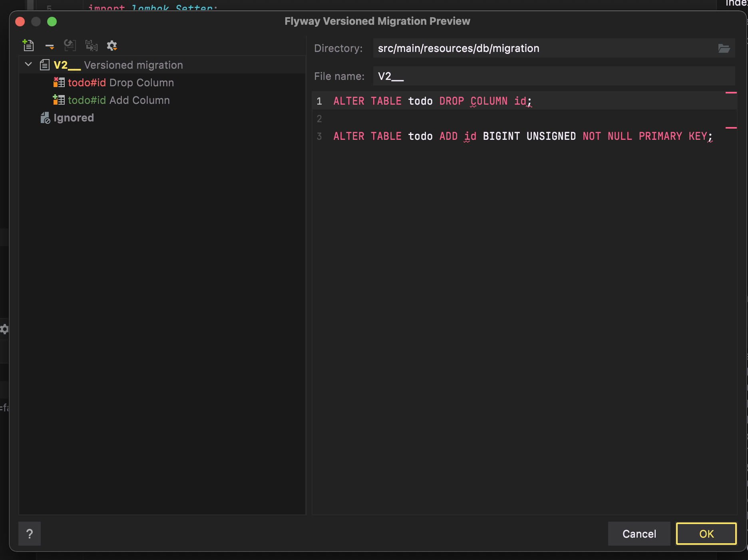The width and height of the screenshot is (748, 560).
Task: Click the Ignored file icon
Action: tap(45, 118)
